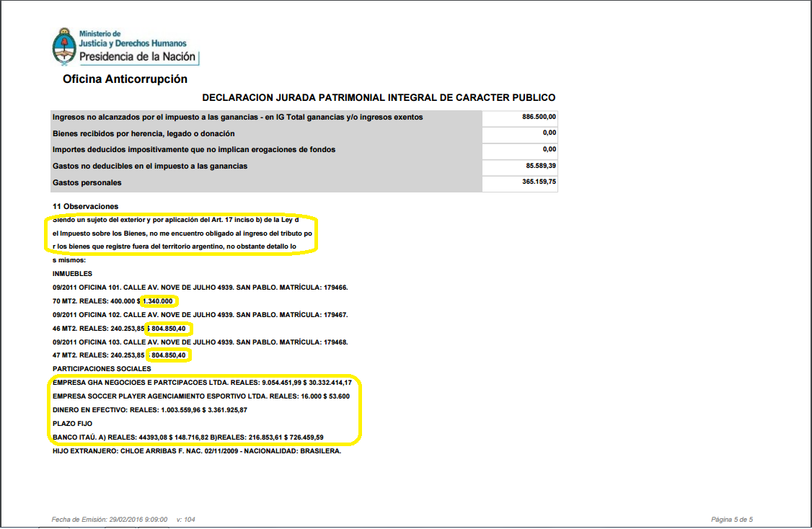The height and width of the screenshot is (529, 812).
Task: Click the 'INMUEBLES' subheading
Action: [x=72, y=274]
